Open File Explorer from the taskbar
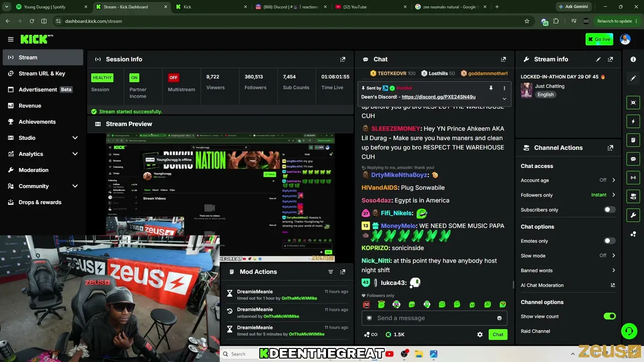The width and height of the screenshot is (644, 362). (x=419, y=354)
